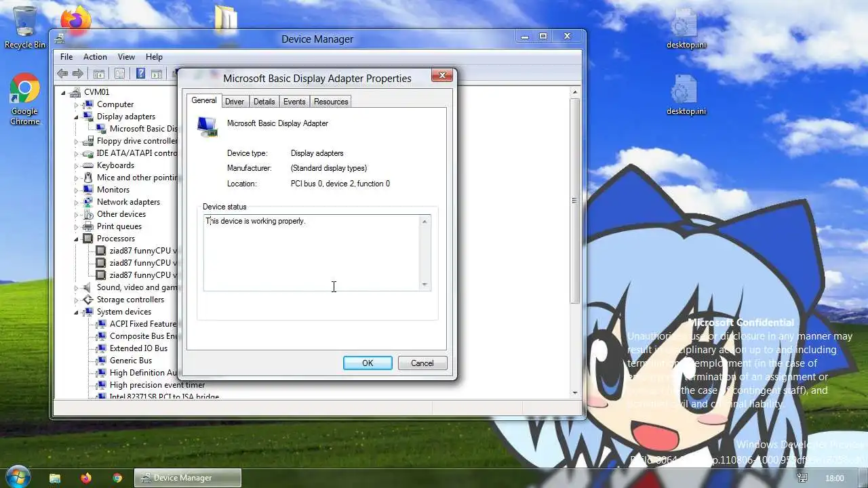The height and width of the screenshot is (488, 868).
Task: Click the Other devices question-mark icon
Action: point(87,214)
